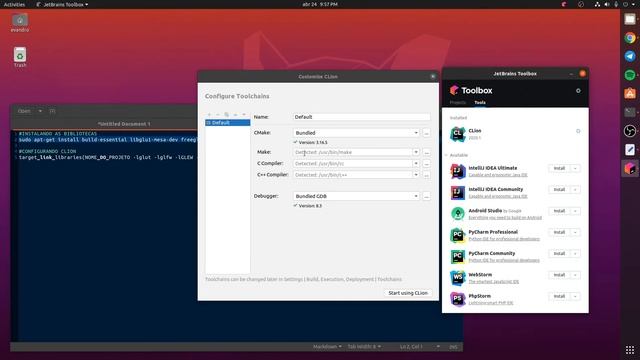Image resolution: width=640 pixels, height=360 pixels.
Task: Expand install options for PyCharm Professional
Action: (x=575, y=232)
